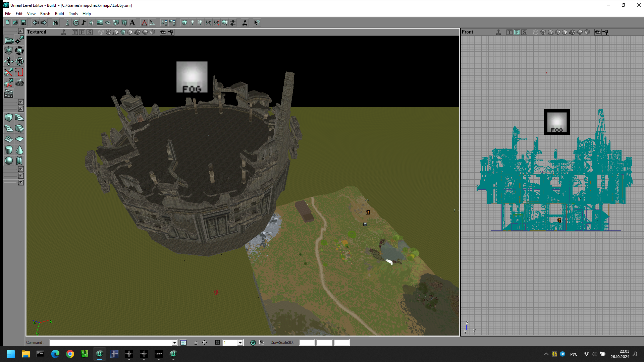
Task: Open the View menu
Action: (x=31, y=14)
